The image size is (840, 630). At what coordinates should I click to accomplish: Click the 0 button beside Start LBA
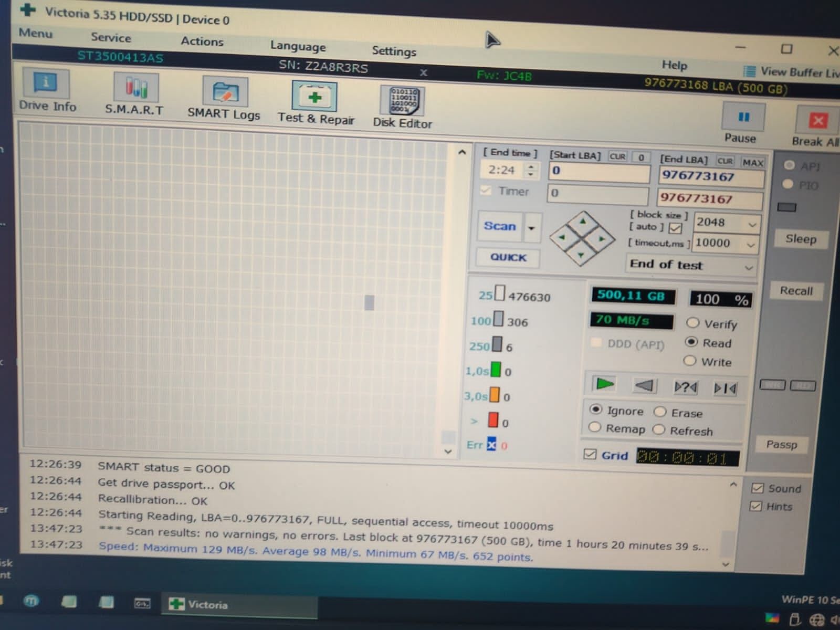coord(641,157)
